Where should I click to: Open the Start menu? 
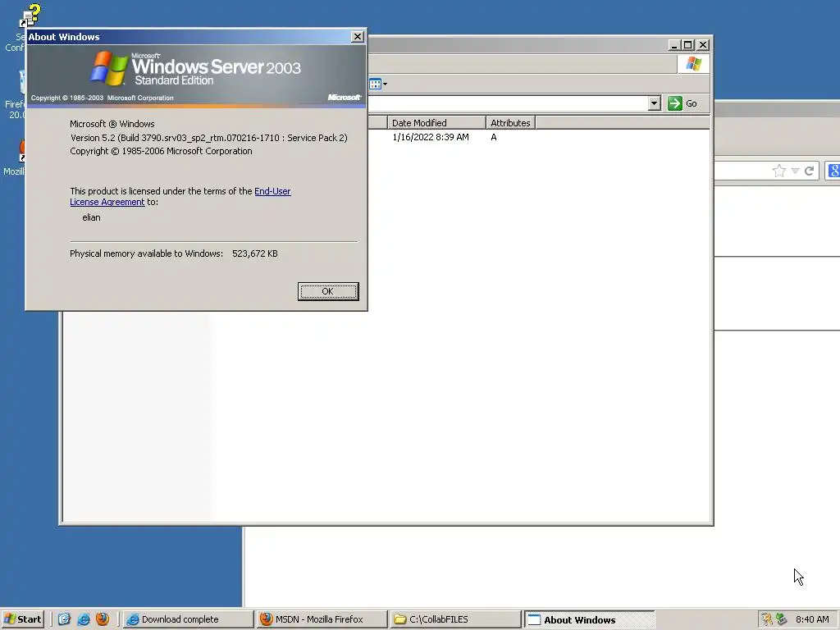(22, 619)
